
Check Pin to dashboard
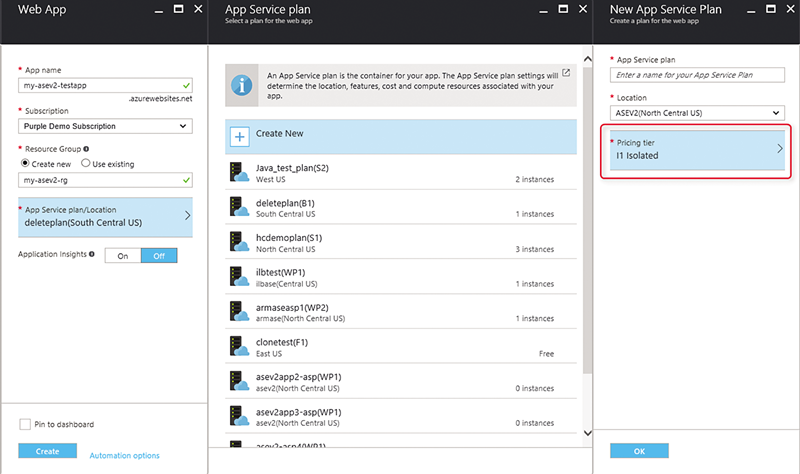pyautogui.click(x=24, y=424)
